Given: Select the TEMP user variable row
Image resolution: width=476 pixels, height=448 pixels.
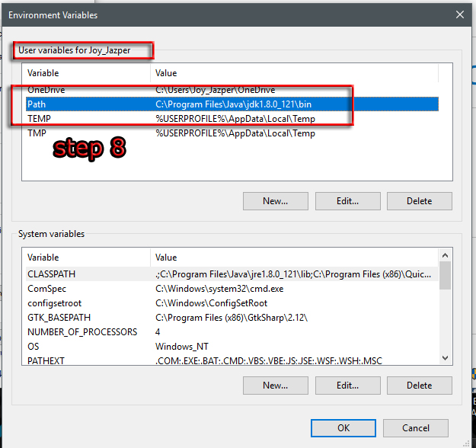Looking at the screenshot, I should click(x=232, y=119).
